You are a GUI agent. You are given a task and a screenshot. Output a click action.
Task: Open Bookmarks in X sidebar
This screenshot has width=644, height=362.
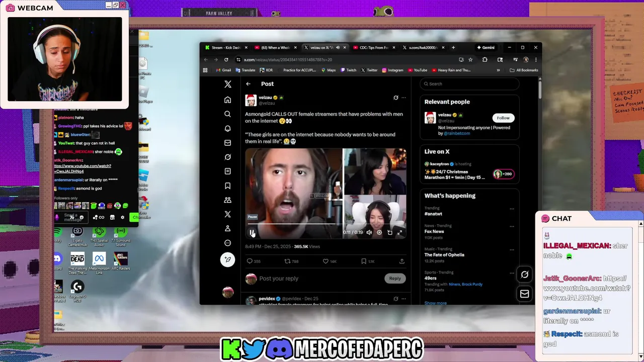tap(227, 186)
